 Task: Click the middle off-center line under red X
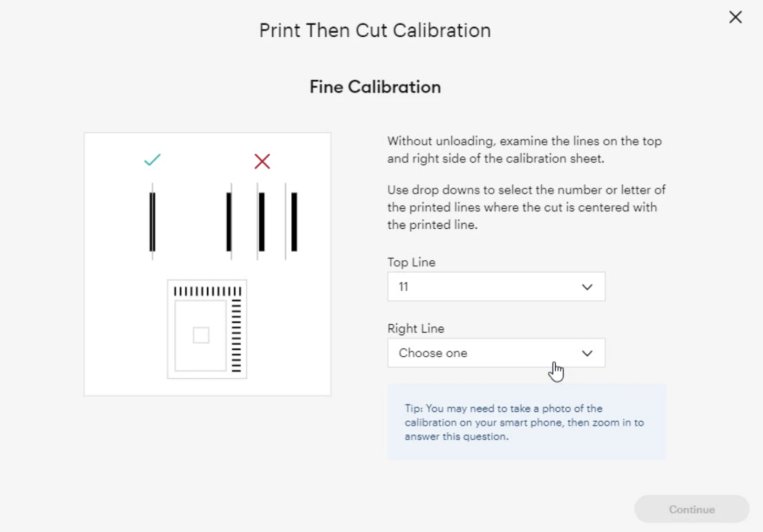coord(261,221)
